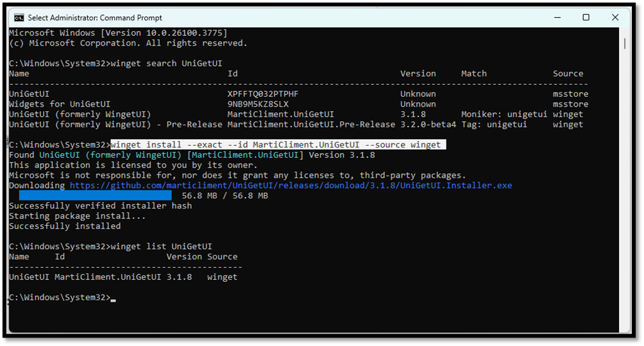Close the Administrator Command Prompt window

pos(615,17)
